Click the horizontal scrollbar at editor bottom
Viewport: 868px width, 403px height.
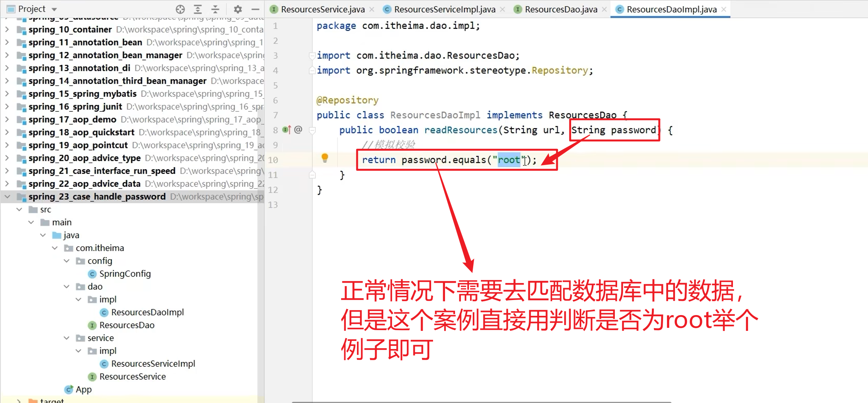(481, 401)
